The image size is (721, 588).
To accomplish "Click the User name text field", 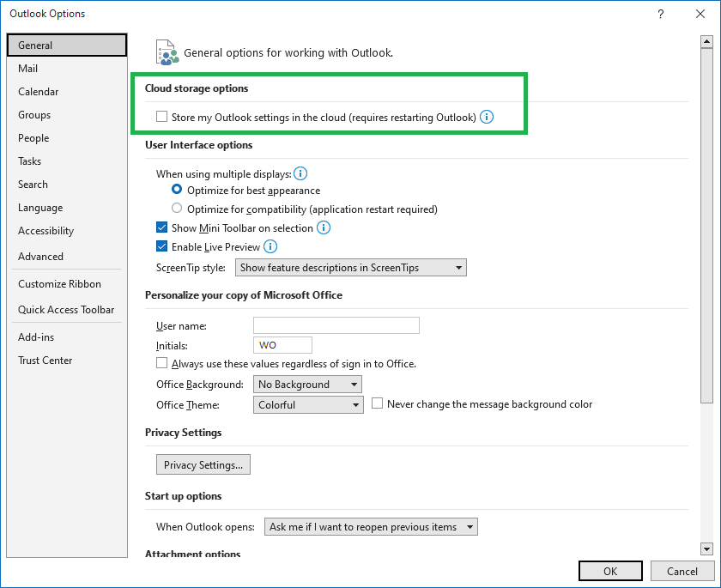I will click(336, 325).
